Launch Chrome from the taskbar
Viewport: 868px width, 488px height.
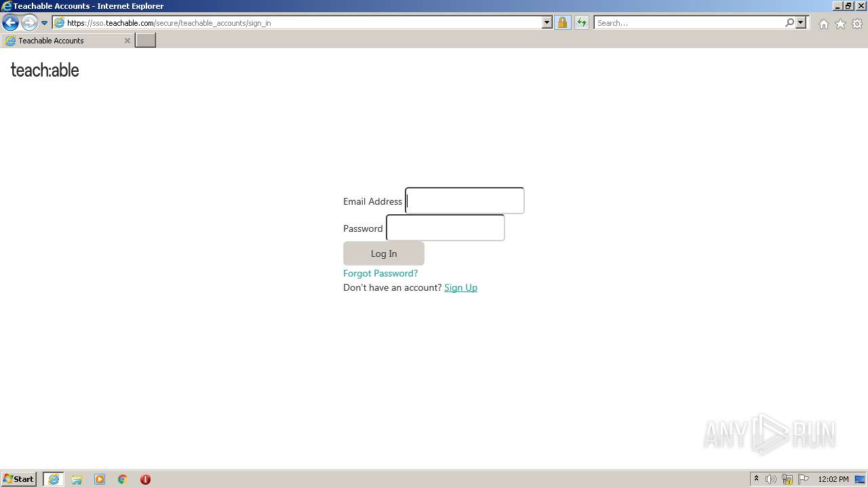pos(122,479)
